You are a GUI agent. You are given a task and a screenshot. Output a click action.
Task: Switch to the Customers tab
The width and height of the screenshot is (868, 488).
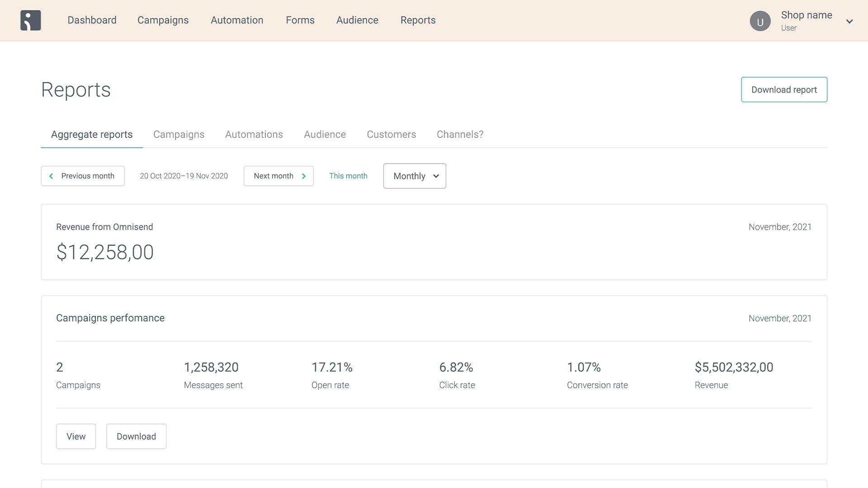point(392,135)
